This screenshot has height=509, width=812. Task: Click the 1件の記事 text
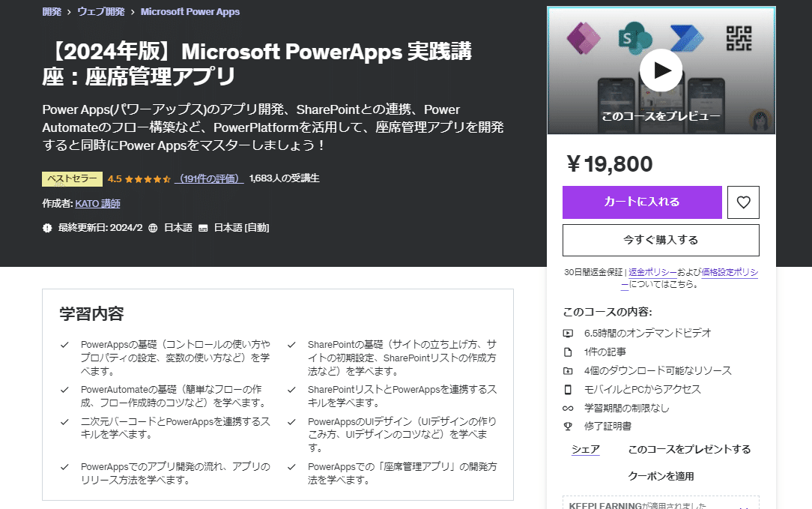click(605, 352)
